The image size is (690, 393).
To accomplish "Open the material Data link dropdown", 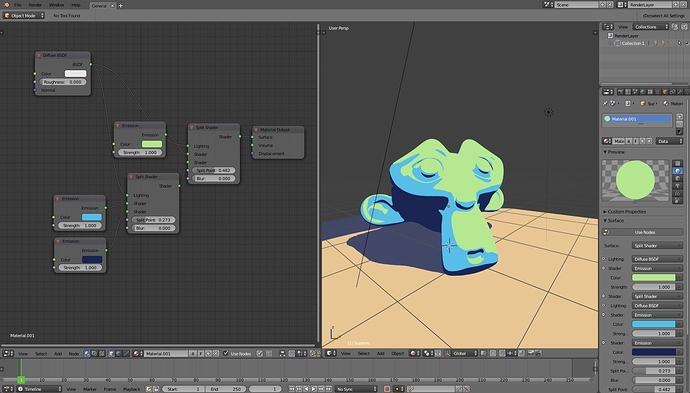I will 669,141.
